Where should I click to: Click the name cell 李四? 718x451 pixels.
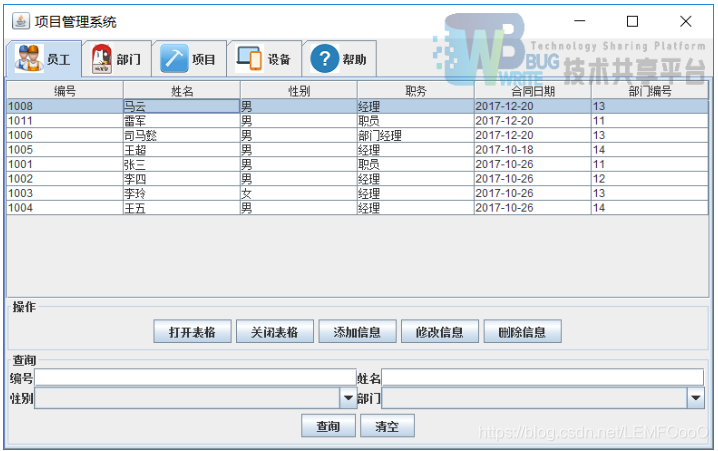[x=182, y=179]
